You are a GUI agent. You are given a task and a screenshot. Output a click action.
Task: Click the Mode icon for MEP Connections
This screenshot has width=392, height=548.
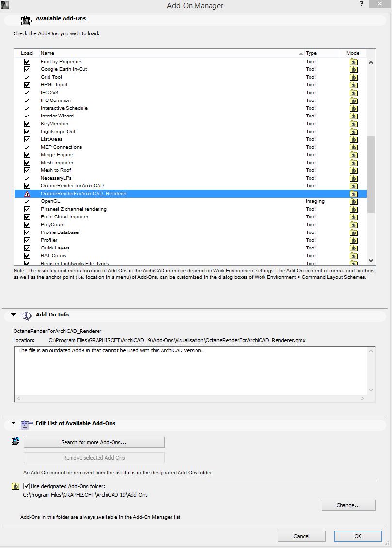(354, 147)
